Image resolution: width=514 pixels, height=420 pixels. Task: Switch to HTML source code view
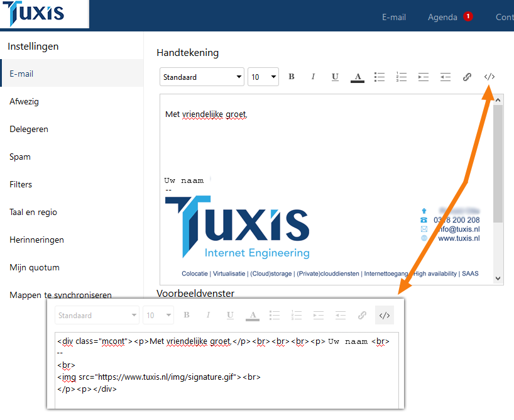(489, 77)
